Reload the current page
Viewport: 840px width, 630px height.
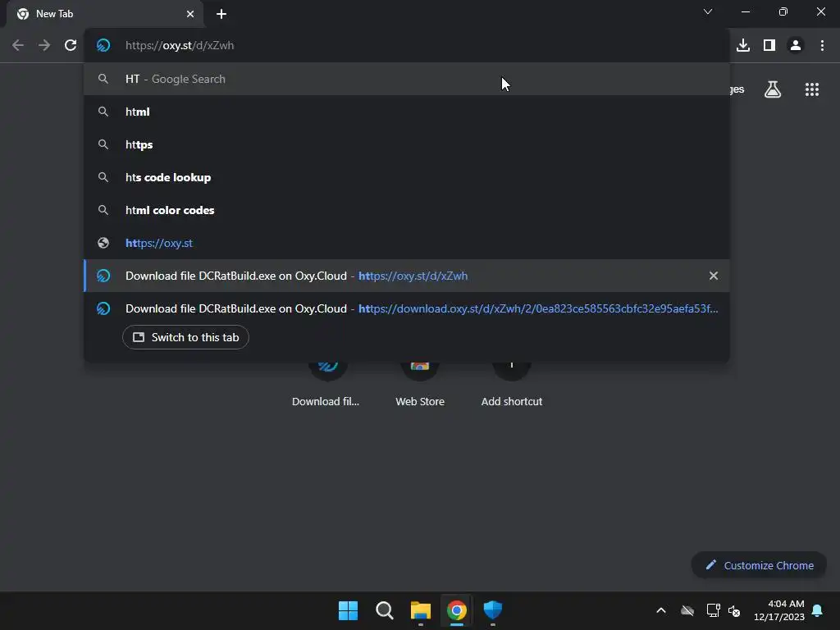[71, 46]
